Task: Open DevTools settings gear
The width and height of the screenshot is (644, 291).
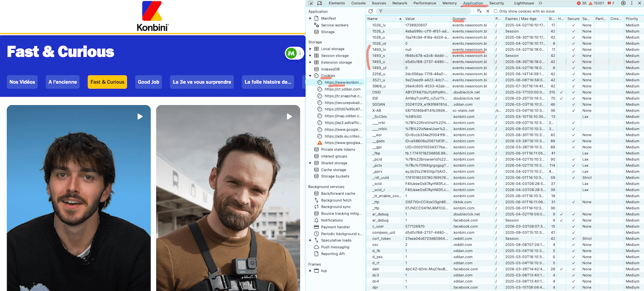Action: [x=623, y=3]
